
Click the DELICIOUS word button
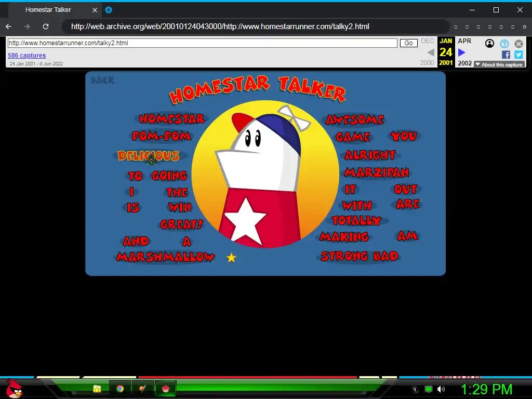coord(148,156)
